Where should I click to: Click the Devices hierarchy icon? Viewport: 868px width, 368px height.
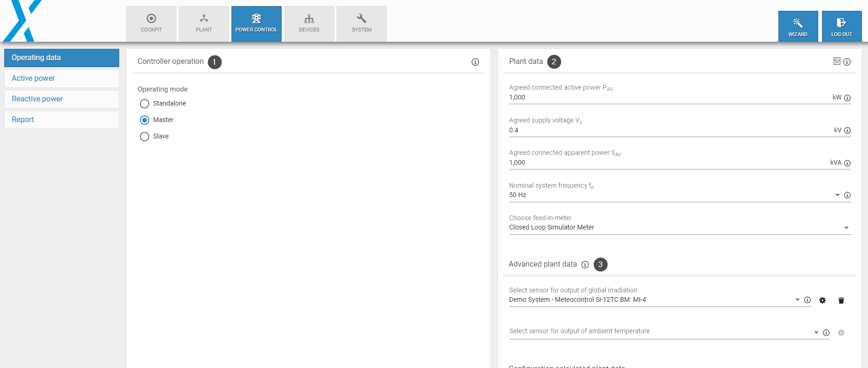tap(309, 19)
